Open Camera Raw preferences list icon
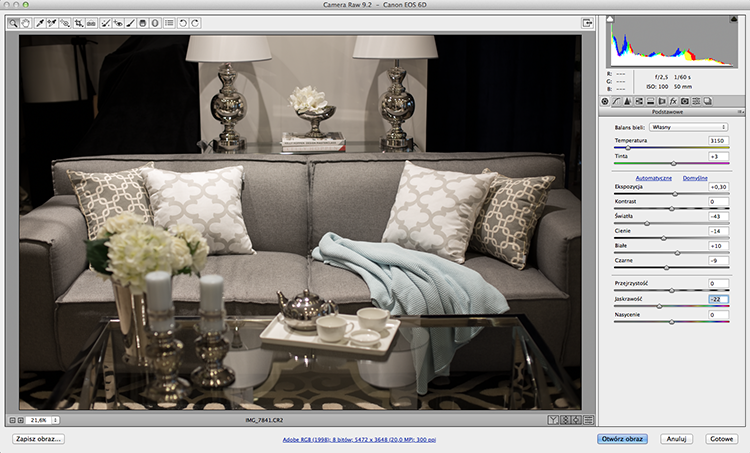The width and height of the screenshot is (750, 453). pos(169,23)
